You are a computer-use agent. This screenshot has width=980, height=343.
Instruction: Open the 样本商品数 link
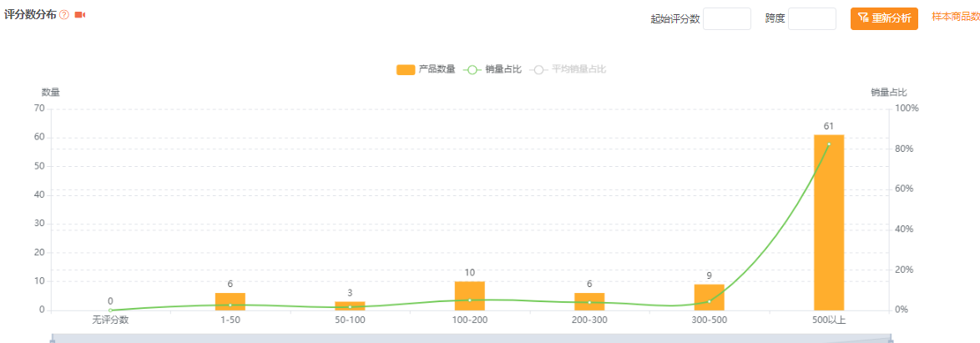(x=955, y=17)
